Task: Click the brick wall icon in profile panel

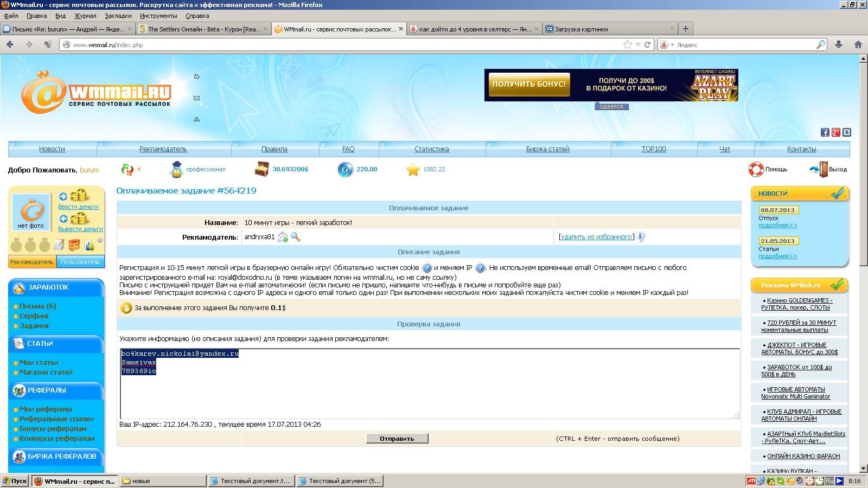Action: click(74, 245)
